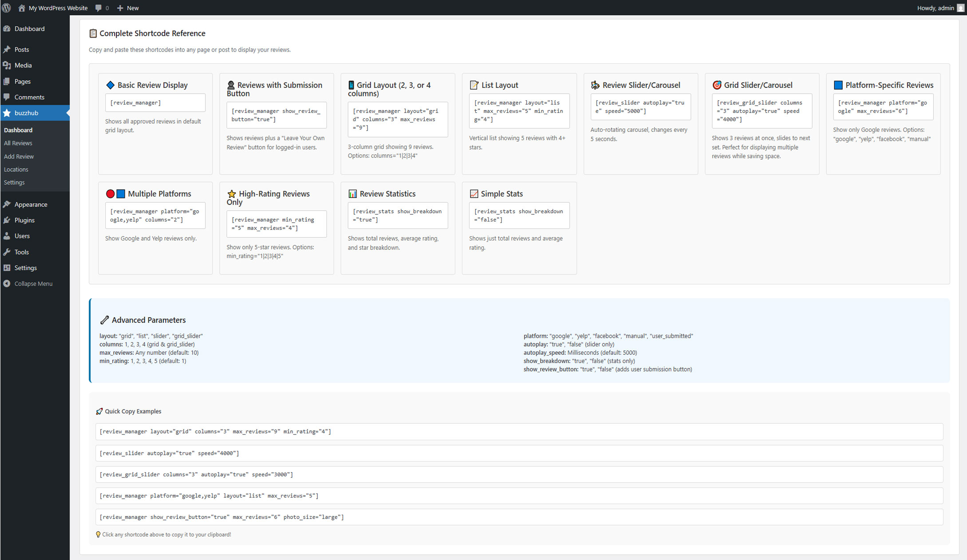Copy the Review Slider/Carousel shortcode box

click(640, 107)
